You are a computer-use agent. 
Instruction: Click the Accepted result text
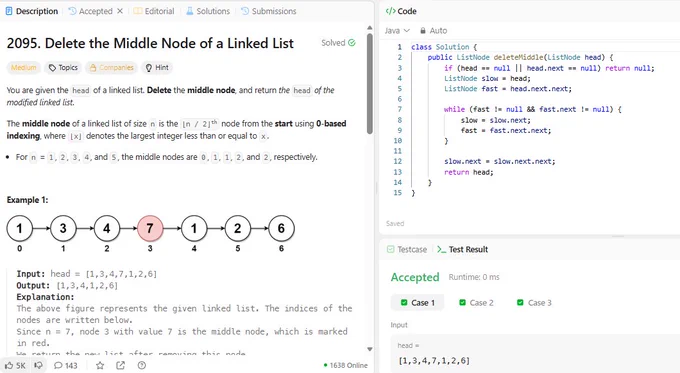[x=415, y=277]
